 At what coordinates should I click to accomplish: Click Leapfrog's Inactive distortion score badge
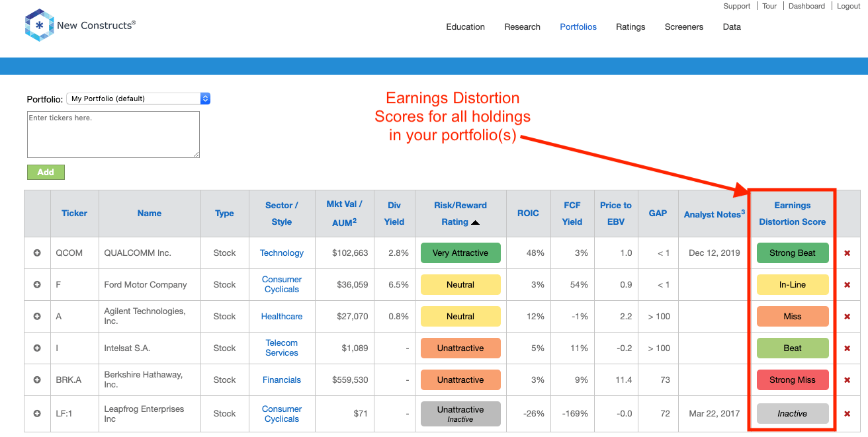pyautogui.click(x=793, y=414)
